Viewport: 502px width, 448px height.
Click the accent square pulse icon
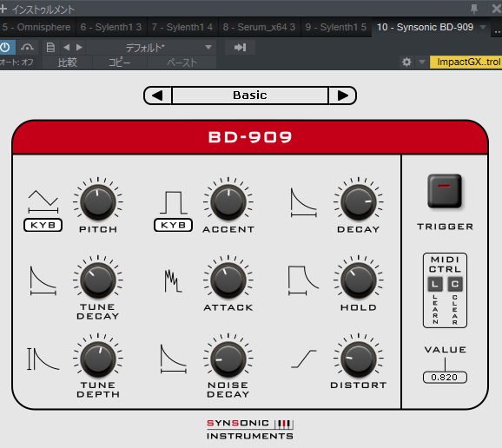tap(174, 202)
